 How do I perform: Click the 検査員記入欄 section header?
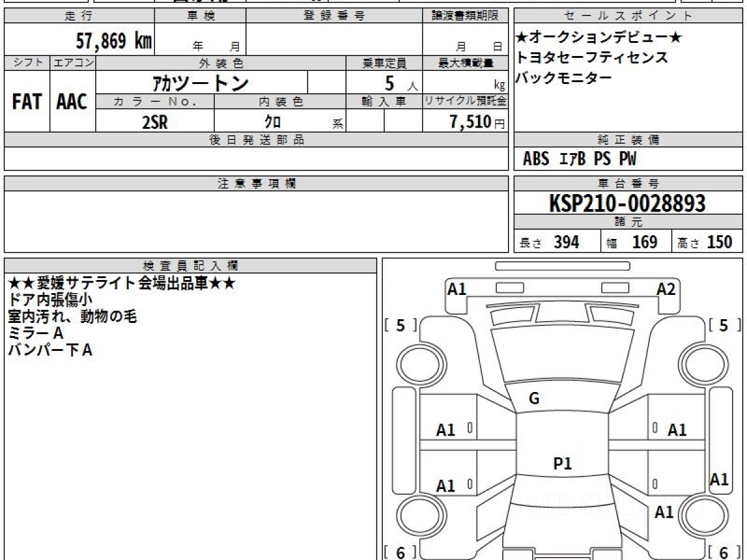click(190, 265)
